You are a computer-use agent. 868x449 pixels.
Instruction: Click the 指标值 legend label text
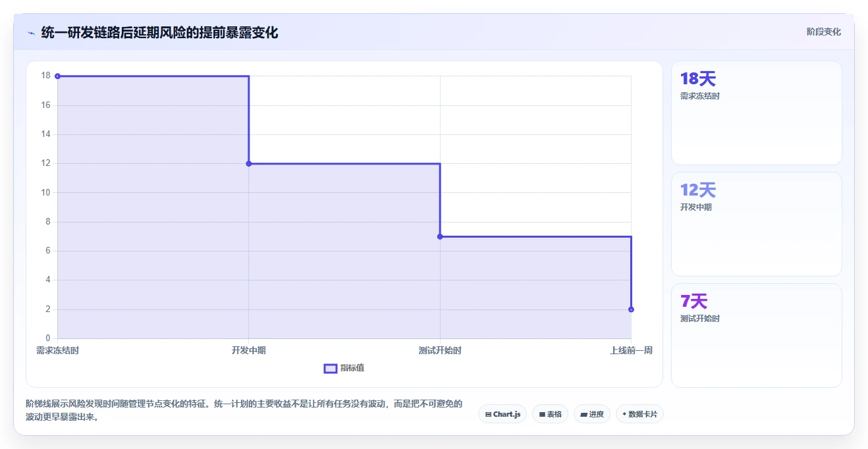[x=352, y=368]
